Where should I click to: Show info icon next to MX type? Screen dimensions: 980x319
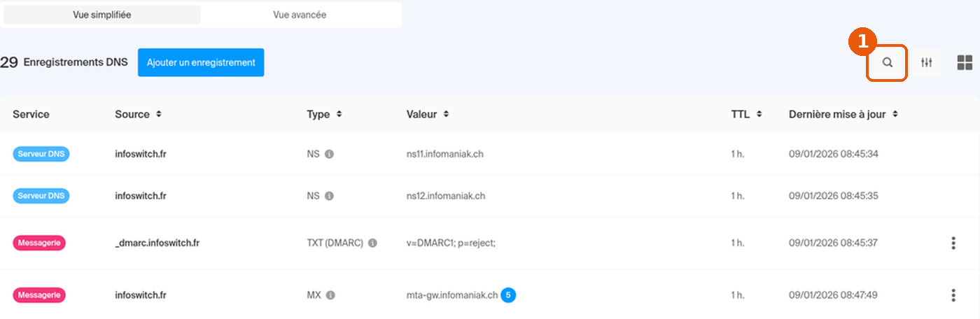click(x=330, y=295)
